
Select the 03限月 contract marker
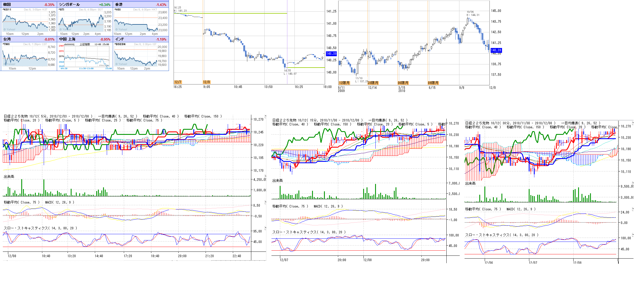point(373,83)
